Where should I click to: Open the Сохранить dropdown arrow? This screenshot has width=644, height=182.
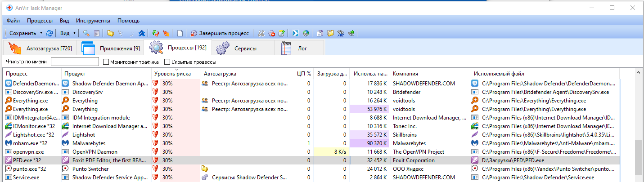coord(41,33)
